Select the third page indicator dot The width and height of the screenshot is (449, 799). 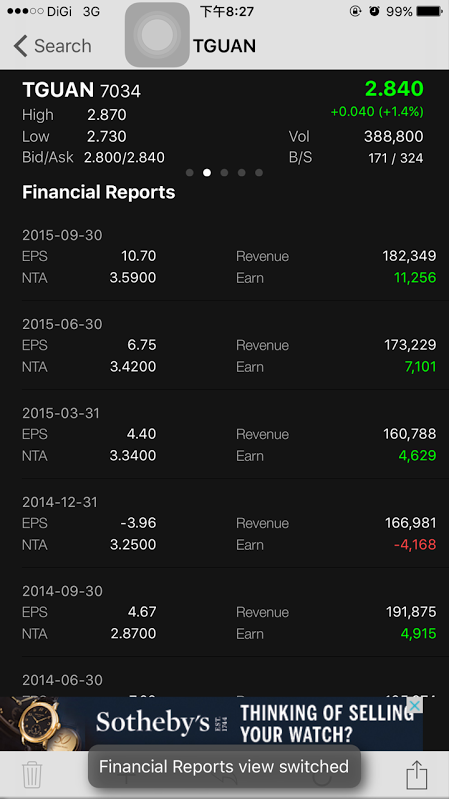coord(224,173)
